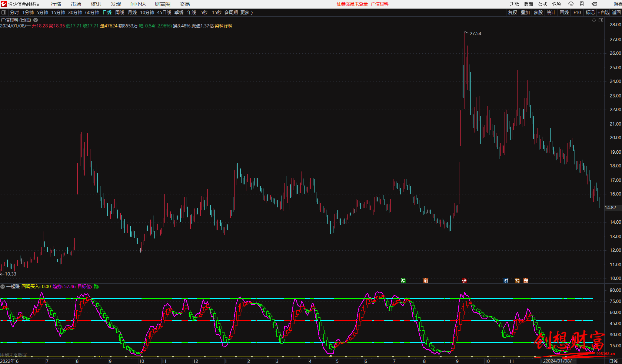The image size is (622, 364).
Task: Open the messages envelope icon
Action: (x=595, y=4)
